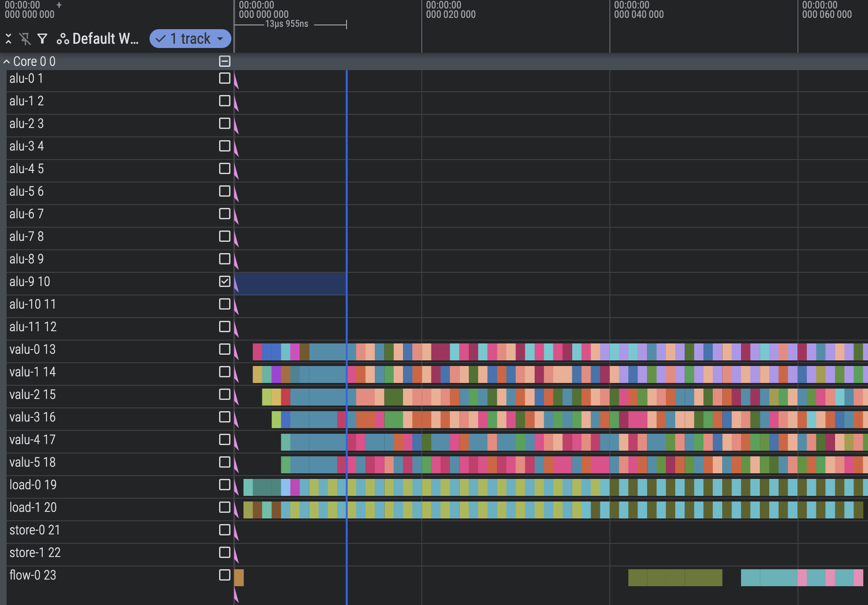Open the track filter funnel icon
The image size is (868, 605).
(x=42, y=39)
